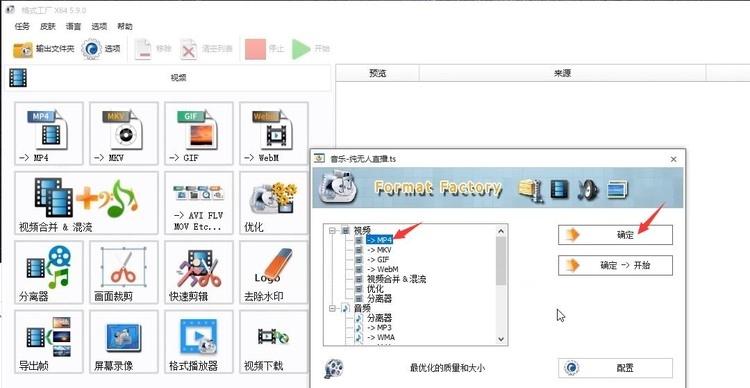Select -> MKV in the dialog tree
This screenshot has height=388, width=750.
(x=379, y=250)
